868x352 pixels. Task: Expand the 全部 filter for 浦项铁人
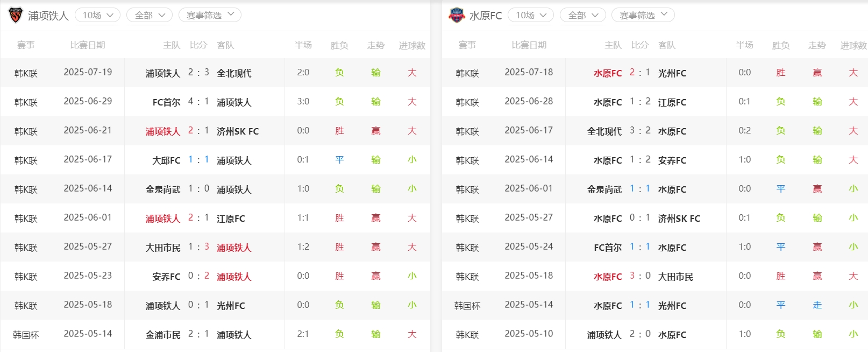tap(149, 15)
